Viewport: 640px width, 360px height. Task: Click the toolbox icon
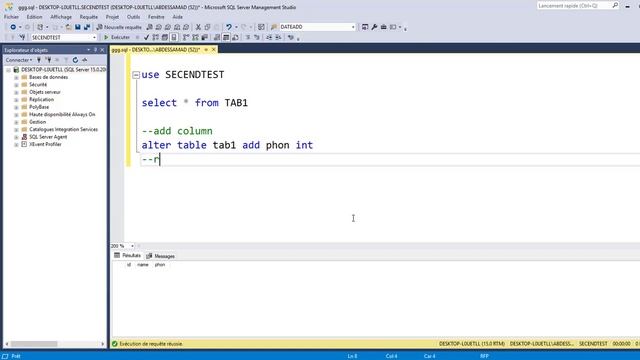pos(384,27)
